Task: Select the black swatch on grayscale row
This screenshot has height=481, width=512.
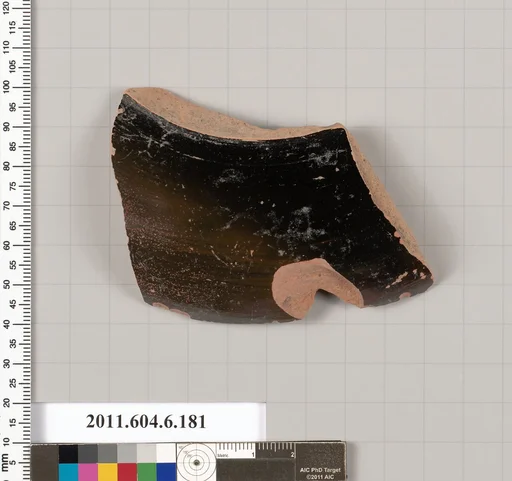Action: click(68, 454)
